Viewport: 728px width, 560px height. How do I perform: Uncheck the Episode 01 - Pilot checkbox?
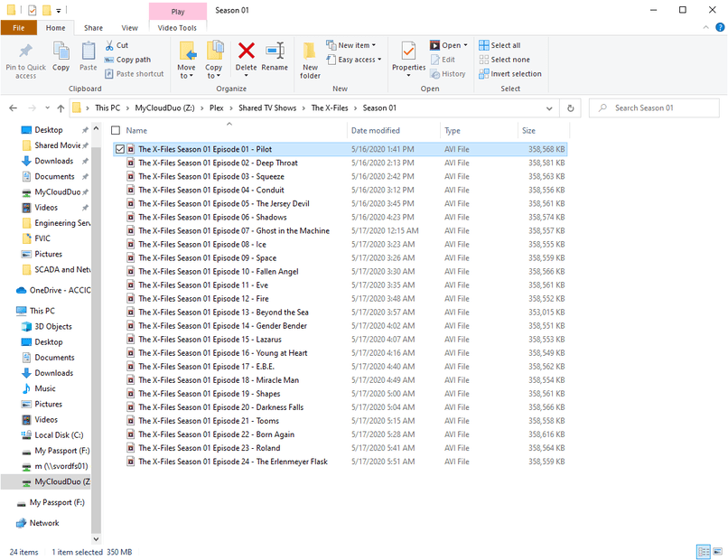(x=120, y=149)
